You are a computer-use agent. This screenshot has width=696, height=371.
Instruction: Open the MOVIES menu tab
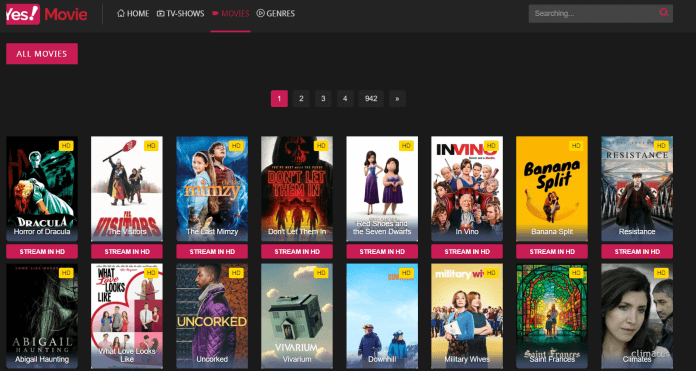(230, 14)
